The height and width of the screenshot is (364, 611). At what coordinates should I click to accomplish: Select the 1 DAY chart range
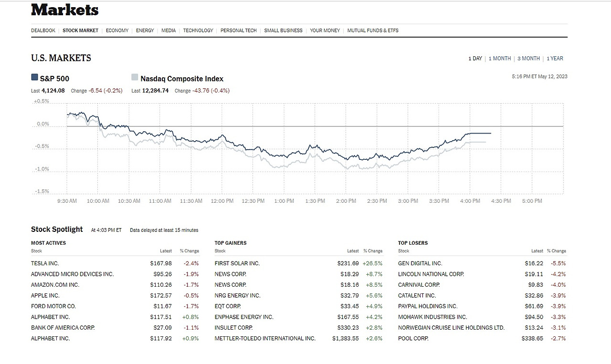click(x=475, y=58)
